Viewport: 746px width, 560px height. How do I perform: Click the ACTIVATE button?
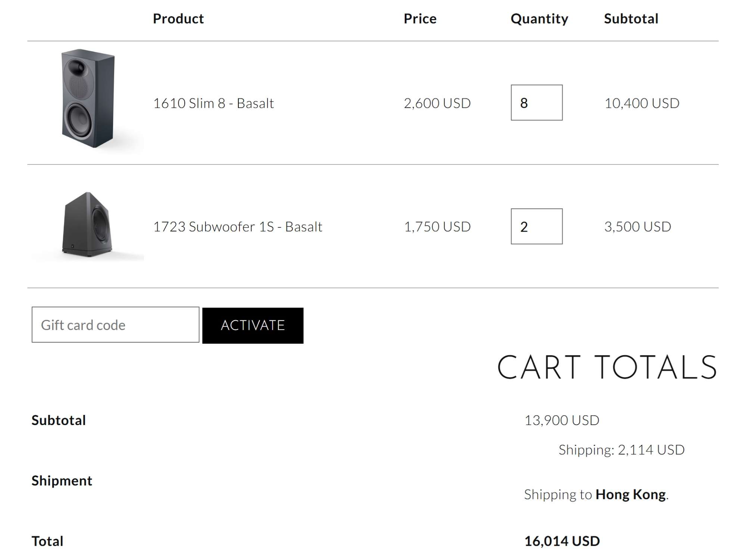[x=253, y=325]
